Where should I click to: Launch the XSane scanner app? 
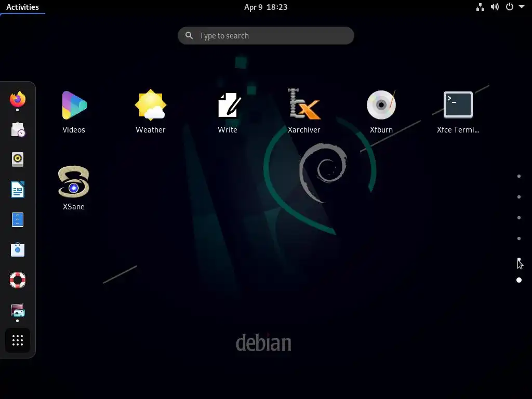coord(74,189)
